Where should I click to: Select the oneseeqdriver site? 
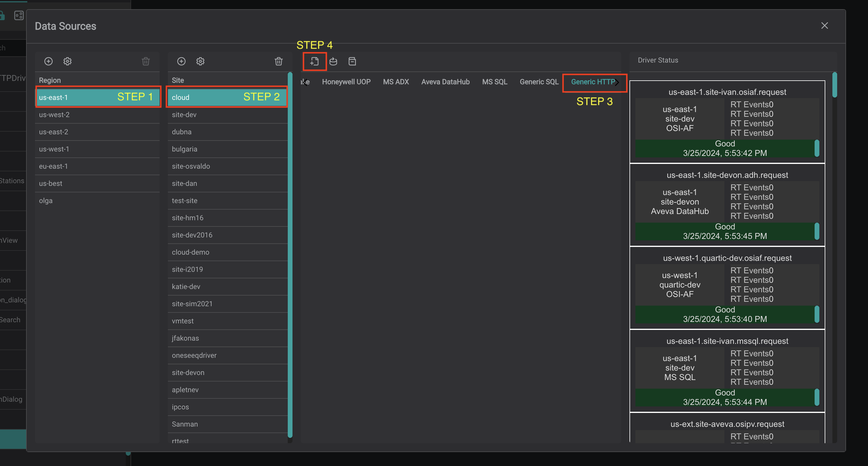pos(228,355)
